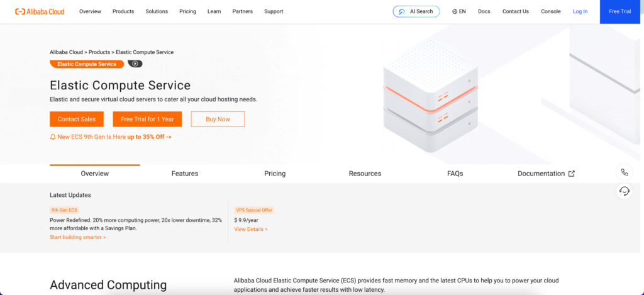Click the Start building smarter link

coord(77,237)
